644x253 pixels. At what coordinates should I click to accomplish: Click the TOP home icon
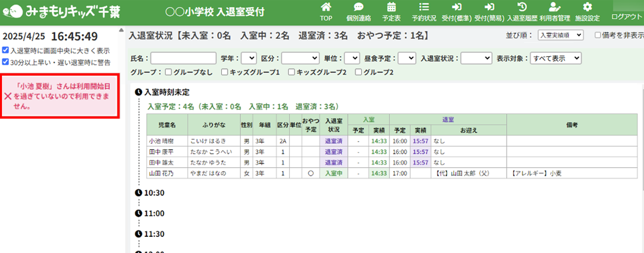(x=326, y=7)
